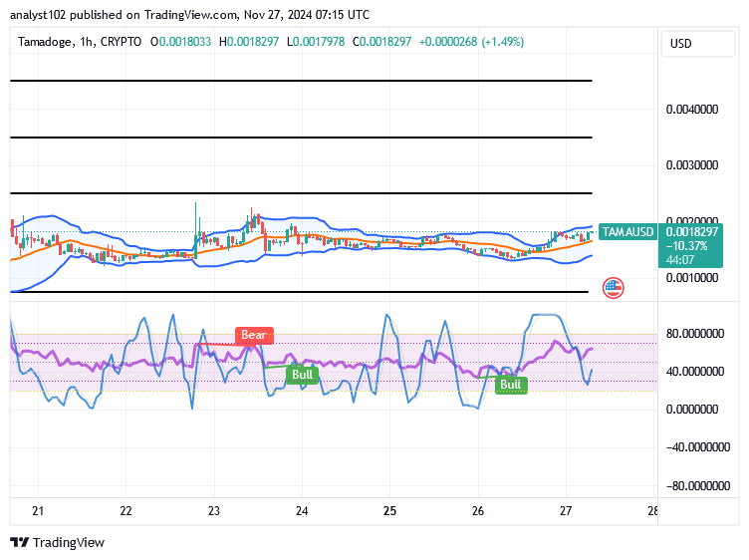Click the USD currency button
Viewport: 749px width, 560px height.
[x=697, y=44]
